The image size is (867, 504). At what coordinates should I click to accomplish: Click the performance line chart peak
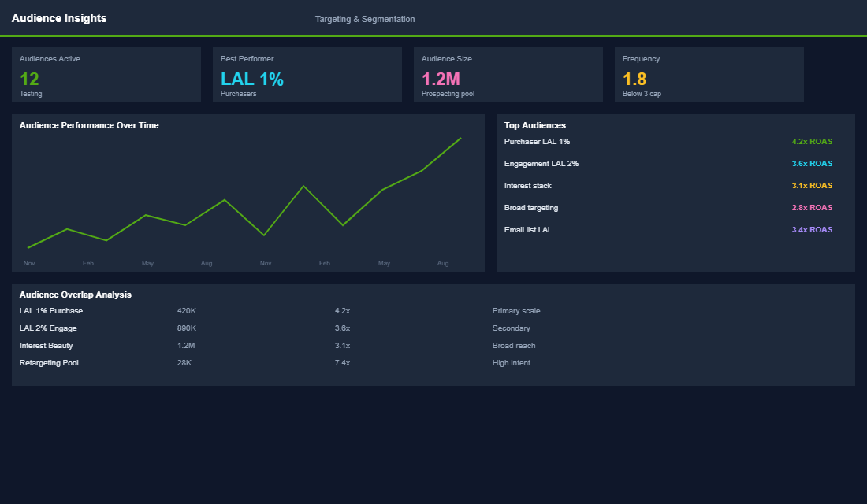(460, 139)
